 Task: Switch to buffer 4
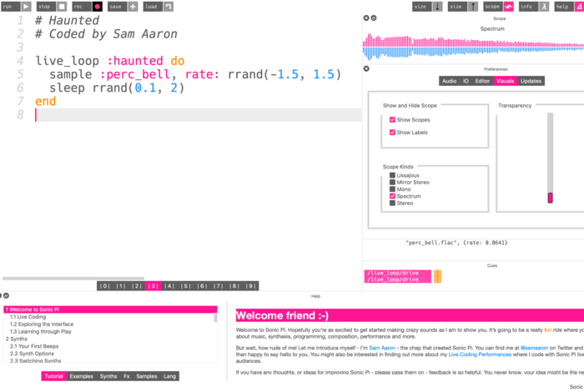(x=169, y=286)
